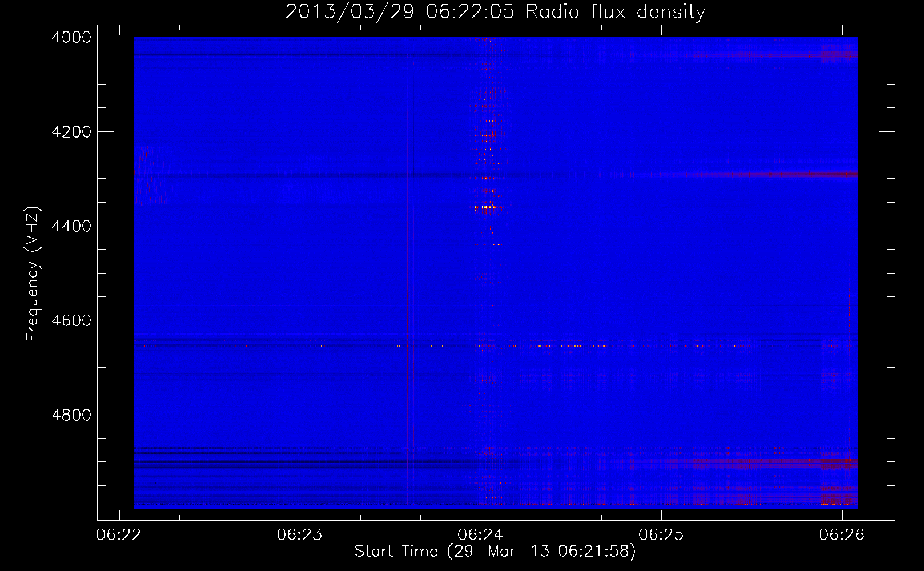924x571 pixels.
Task: Click the 06:23 time tick label
Action: pos(300,535)
